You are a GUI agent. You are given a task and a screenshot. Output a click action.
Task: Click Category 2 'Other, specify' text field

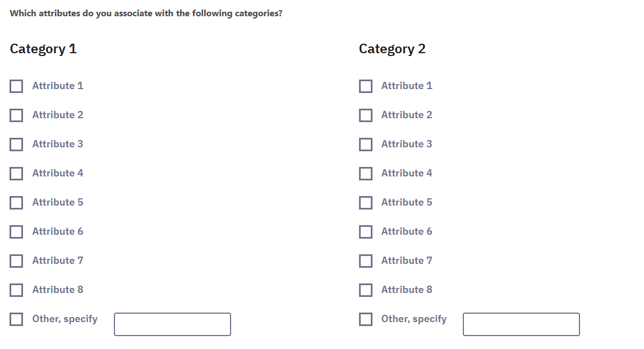(521, 324)
